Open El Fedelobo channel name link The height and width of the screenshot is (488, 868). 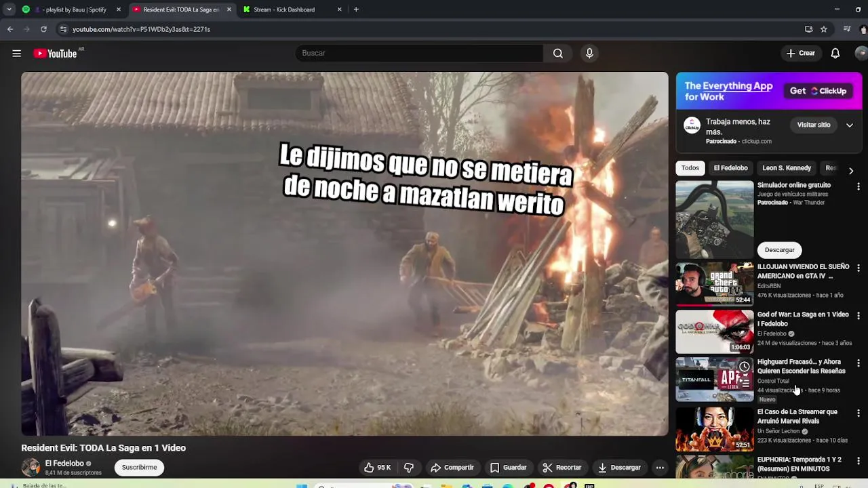click(64, 464)
